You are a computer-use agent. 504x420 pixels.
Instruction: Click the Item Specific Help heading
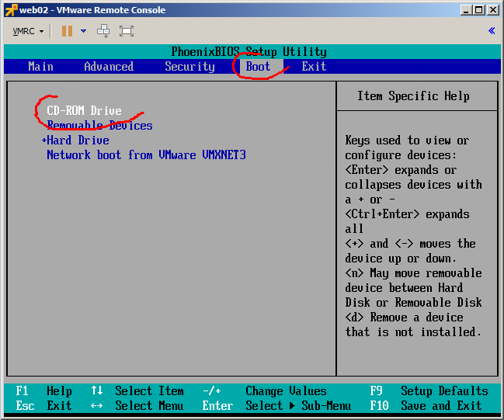click(x=413, y=96)
